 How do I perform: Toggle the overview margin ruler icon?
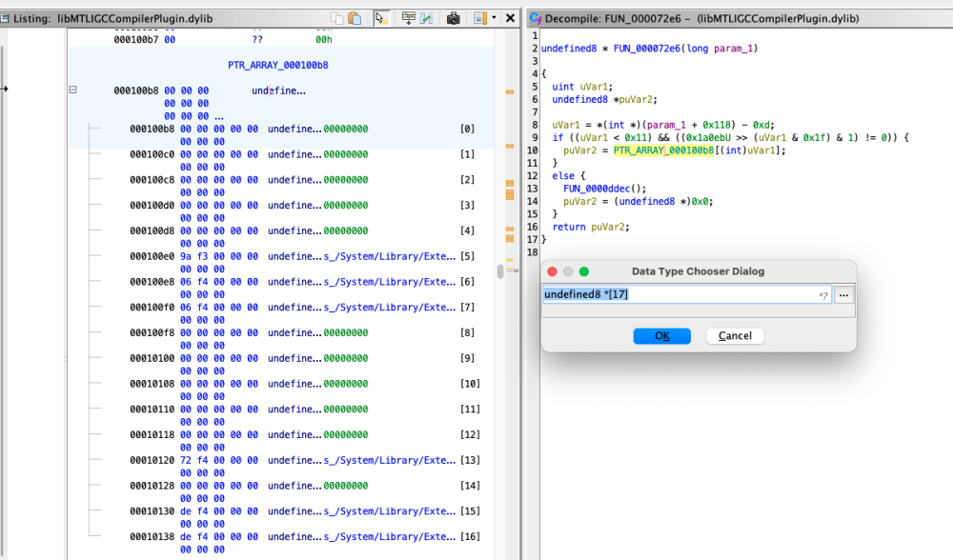(x=480, y=18)
